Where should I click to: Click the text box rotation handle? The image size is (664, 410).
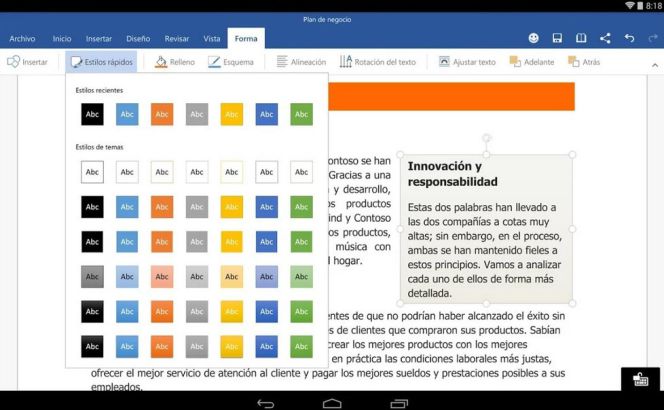[x=487, y=138]
